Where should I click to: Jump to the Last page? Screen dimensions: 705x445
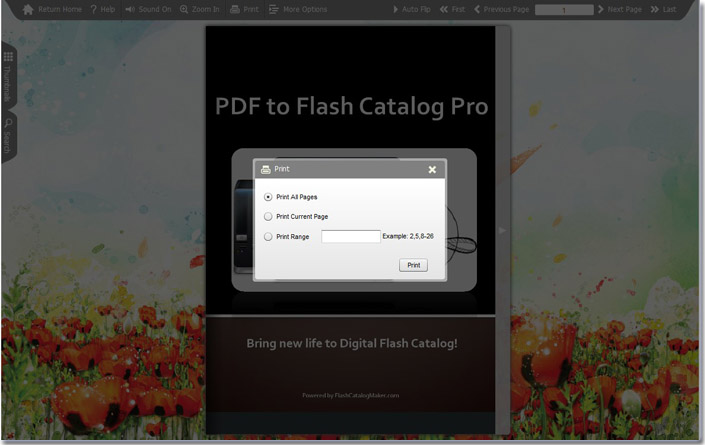pos(663,9)
